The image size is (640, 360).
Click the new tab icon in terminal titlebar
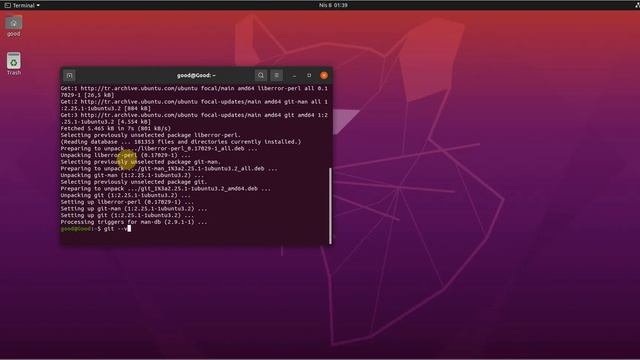pos(69,76)
